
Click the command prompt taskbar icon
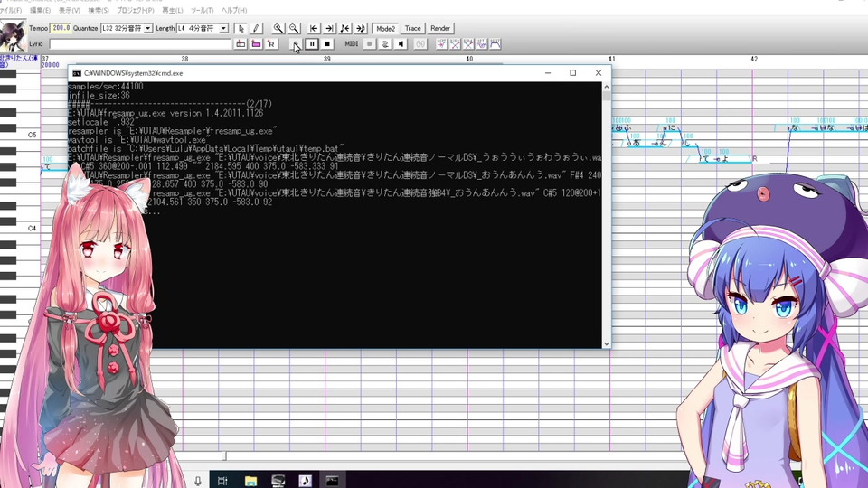[332, 481]
